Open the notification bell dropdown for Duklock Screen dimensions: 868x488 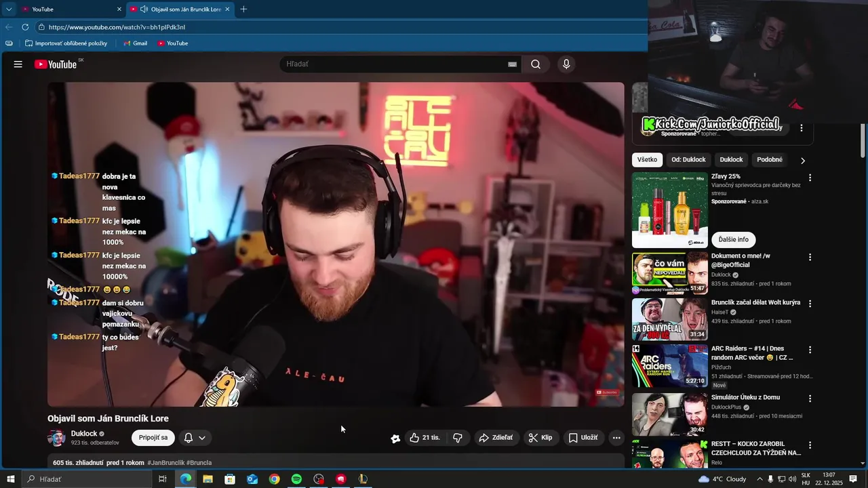click(x=195, y=438)
